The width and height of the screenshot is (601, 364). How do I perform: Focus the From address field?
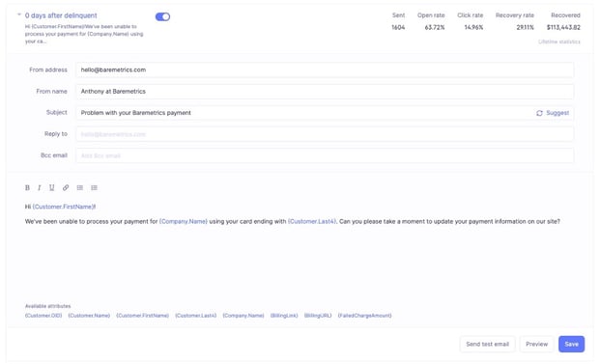(x=325, y=70)
